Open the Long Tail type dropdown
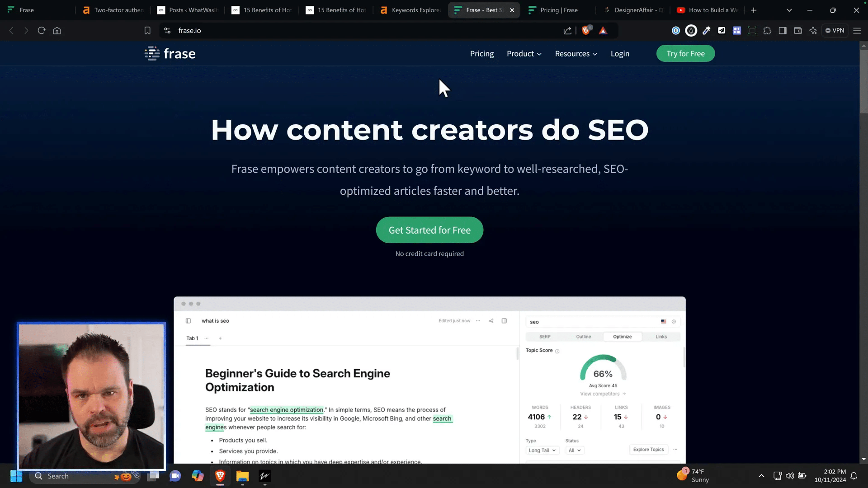This screenshot has height=488, width=868. (x=542, y=450)
